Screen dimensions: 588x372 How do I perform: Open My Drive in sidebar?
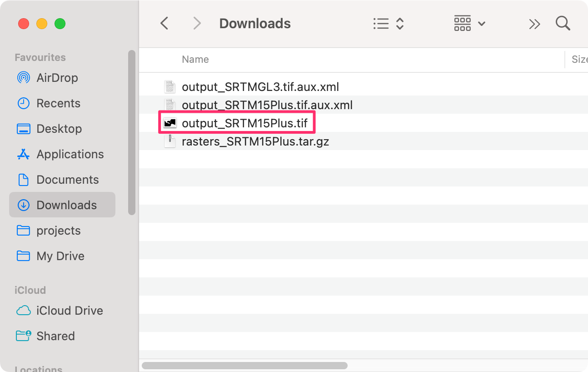click(60, 256)
